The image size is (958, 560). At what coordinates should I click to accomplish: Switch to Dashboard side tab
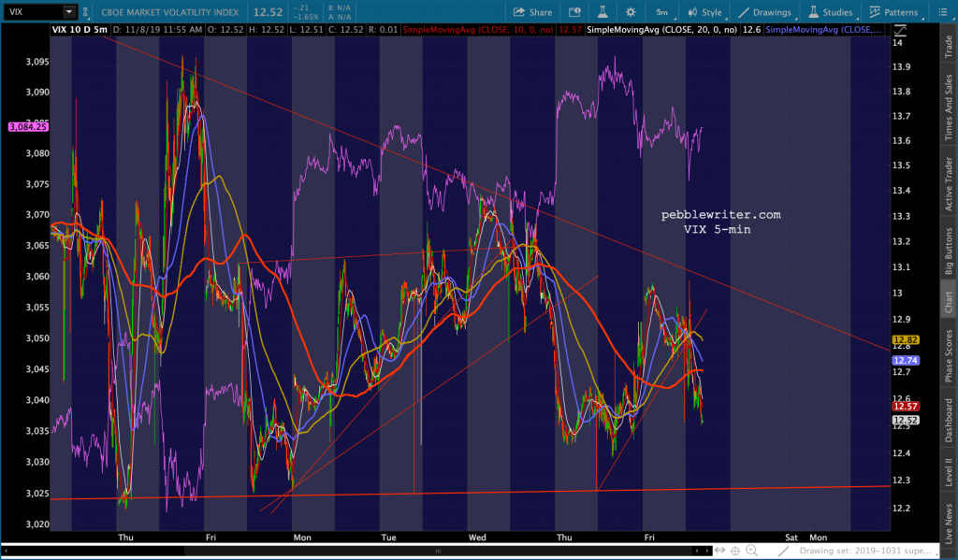(949, 420)
